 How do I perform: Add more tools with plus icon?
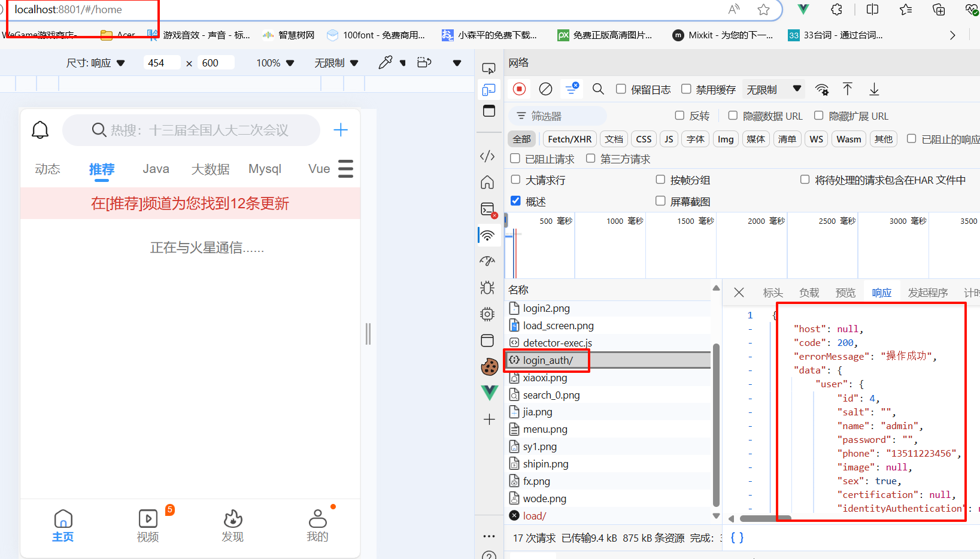[489, 419]
